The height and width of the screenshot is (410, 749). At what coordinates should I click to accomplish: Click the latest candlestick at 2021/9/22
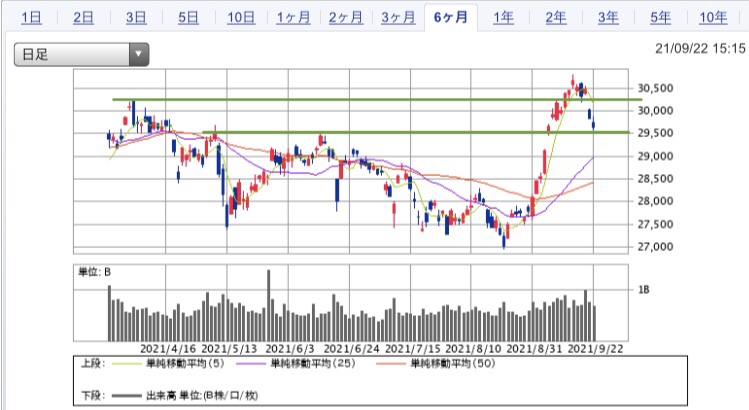point(594,125)
